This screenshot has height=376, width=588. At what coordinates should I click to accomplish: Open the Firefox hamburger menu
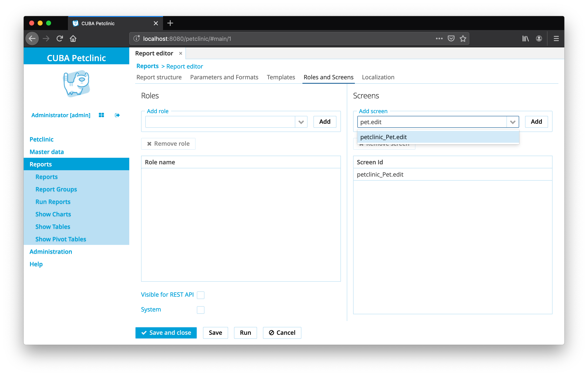pos(556,39)
